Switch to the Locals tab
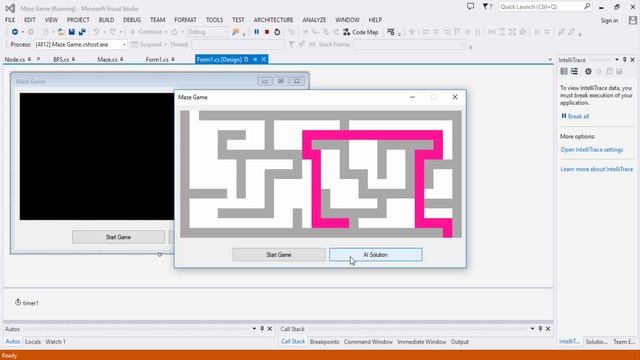This screenshot has height=360, width=640. (x=33, y=342)
